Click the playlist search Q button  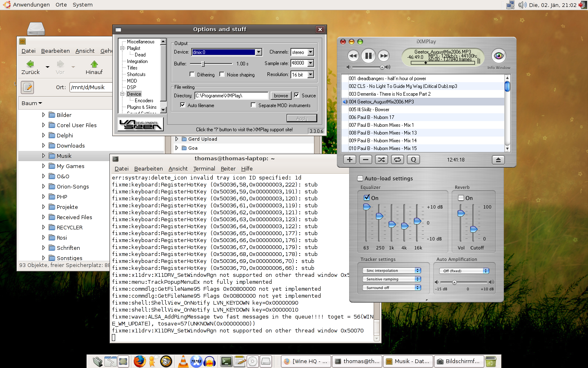pos(413,160)
